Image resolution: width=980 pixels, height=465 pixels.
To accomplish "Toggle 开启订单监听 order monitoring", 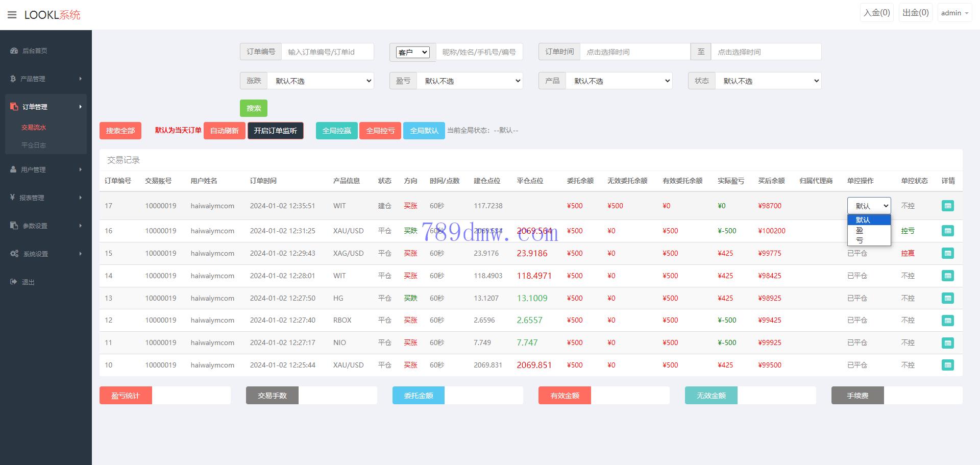I will (275, 131).
